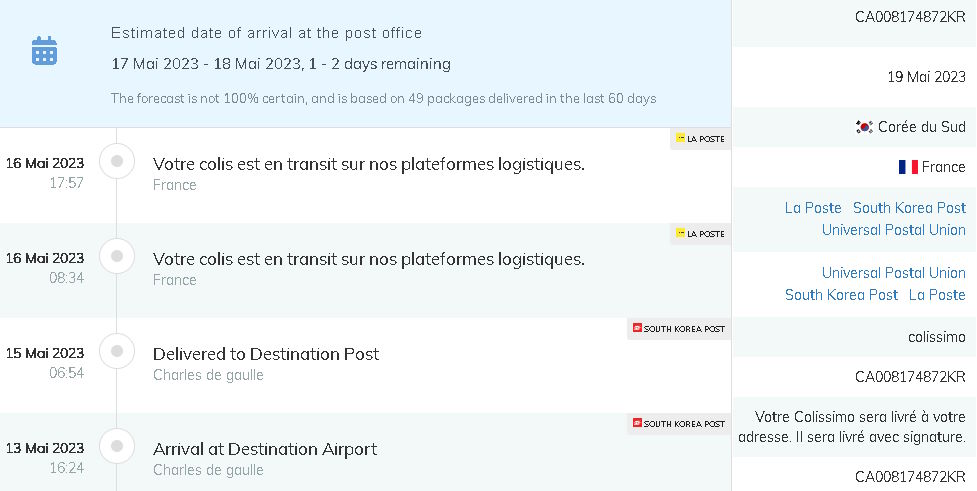The image size is (977, 491).
Task: Open the second South Korea Post link
Action: pyautogui.click(x=841, y=295)
